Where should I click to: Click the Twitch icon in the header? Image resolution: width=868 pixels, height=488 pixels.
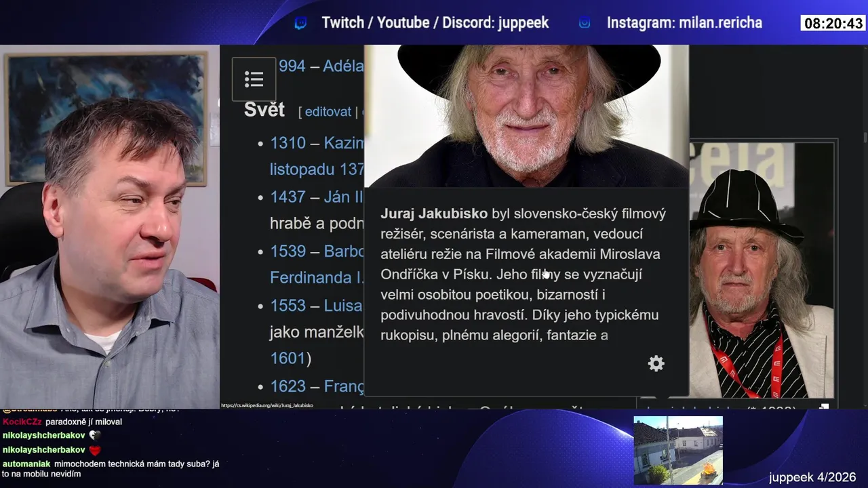(x=300, y=23)
